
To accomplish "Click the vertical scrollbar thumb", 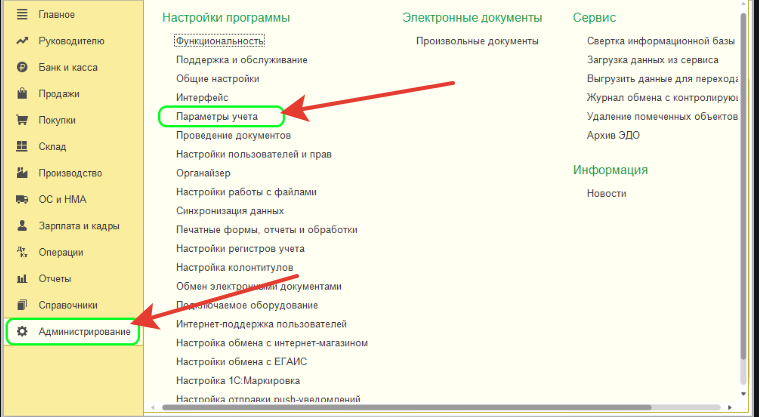I will pyautogui.click(x=744, y=186).
